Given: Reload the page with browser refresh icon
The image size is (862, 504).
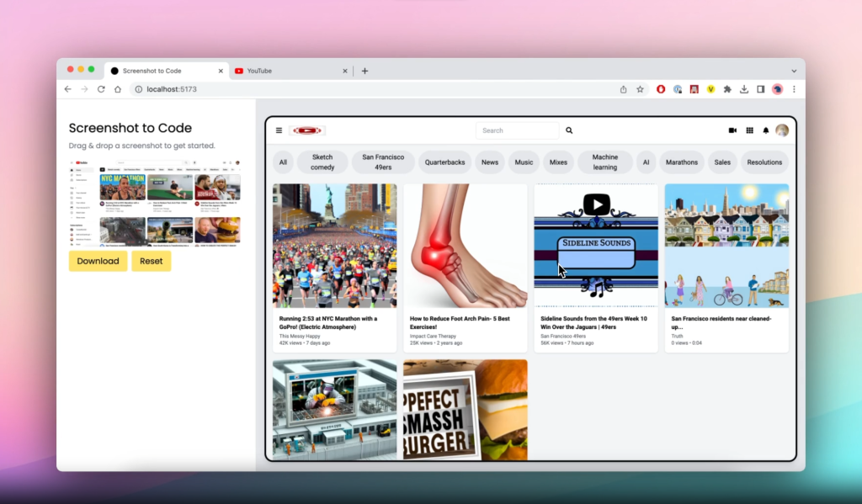Looking at the screenshot, I should click(101, 89).
